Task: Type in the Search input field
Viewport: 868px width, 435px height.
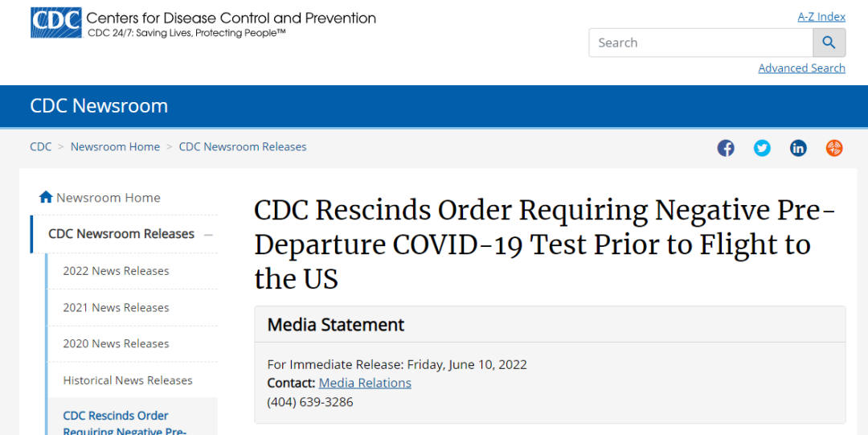Action: point(701,43)
